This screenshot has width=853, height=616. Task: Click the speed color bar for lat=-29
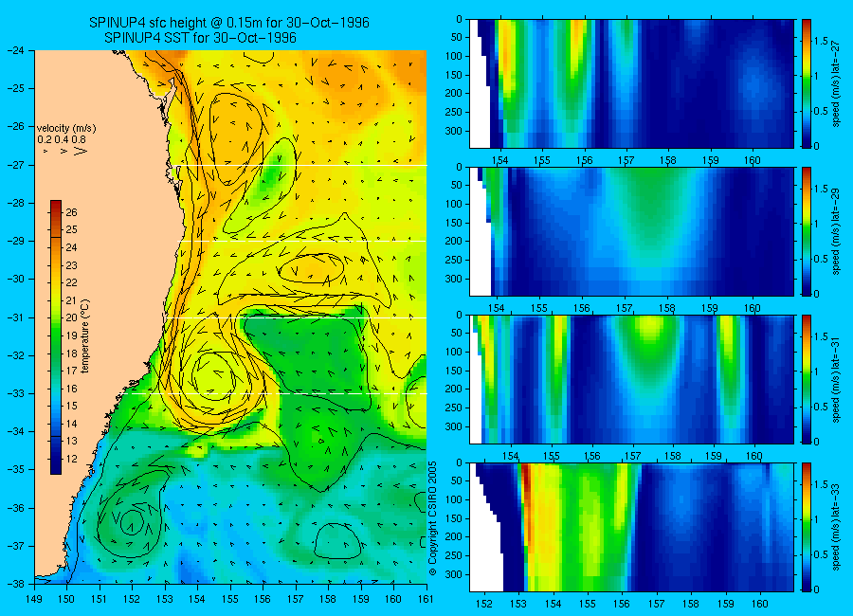(x=806, y=232)
